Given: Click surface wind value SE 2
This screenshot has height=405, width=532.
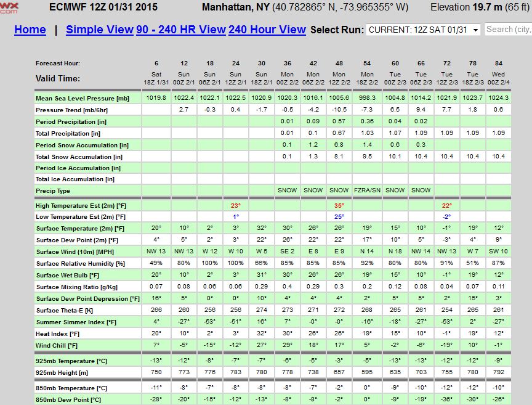Looking at the screenshot, I should [287, 252].
